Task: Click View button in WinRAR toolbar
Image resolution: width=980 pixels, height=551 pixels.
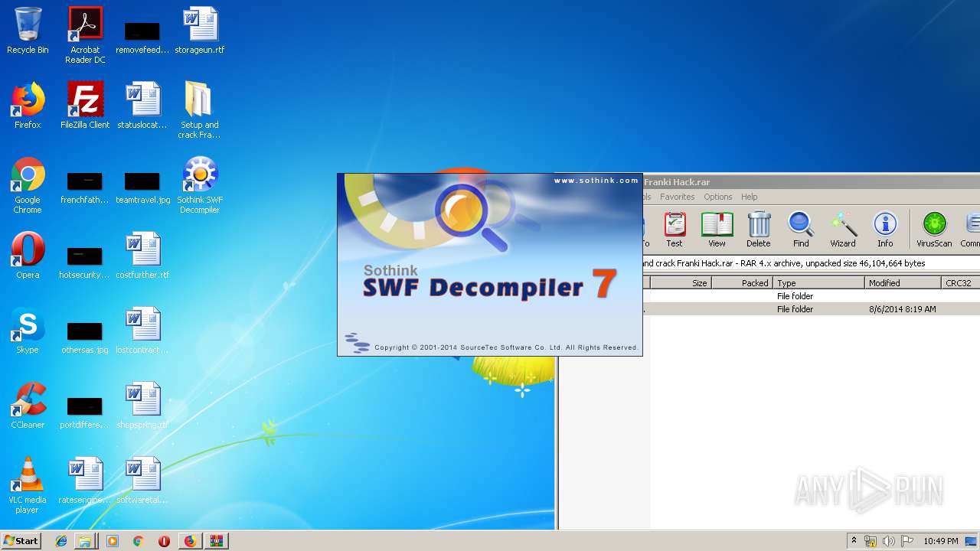Action: tap(717, 230)
